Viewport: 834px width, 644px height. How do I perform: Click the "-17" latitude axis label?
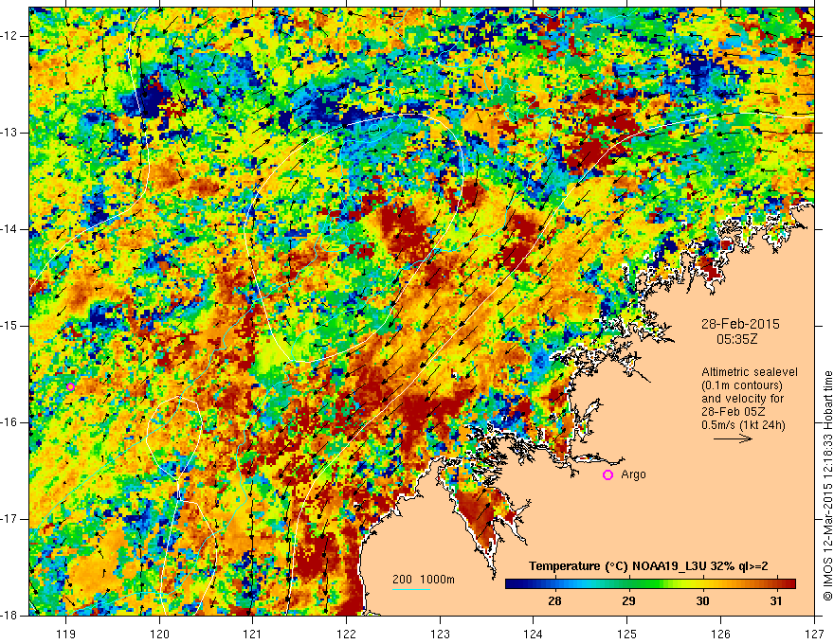coord(9,519)
